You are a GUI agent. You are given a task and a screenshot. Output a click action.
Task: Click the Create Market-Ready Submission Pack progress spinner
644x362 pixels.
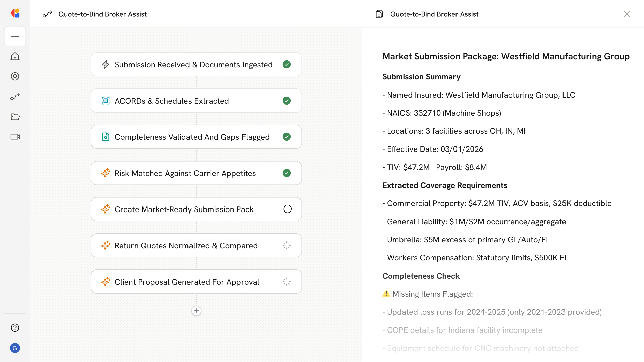point(287,209)
